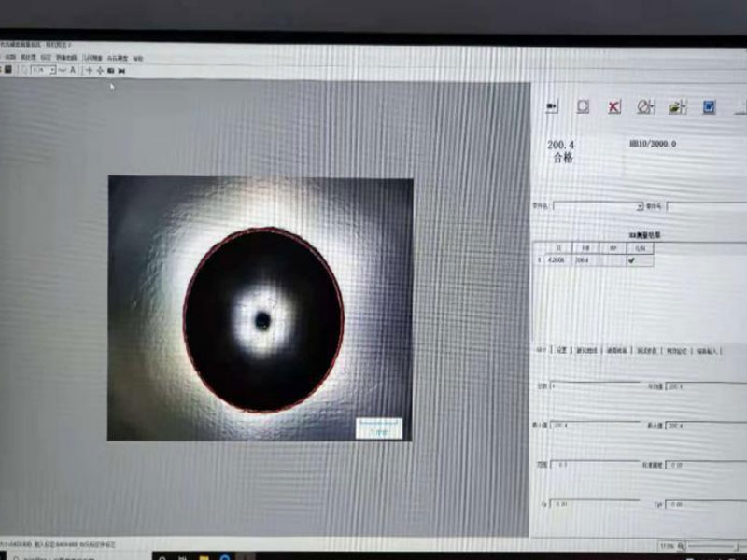Switch to the 设置 settings tab
747x560 pixels.
(x=562, y=349)
